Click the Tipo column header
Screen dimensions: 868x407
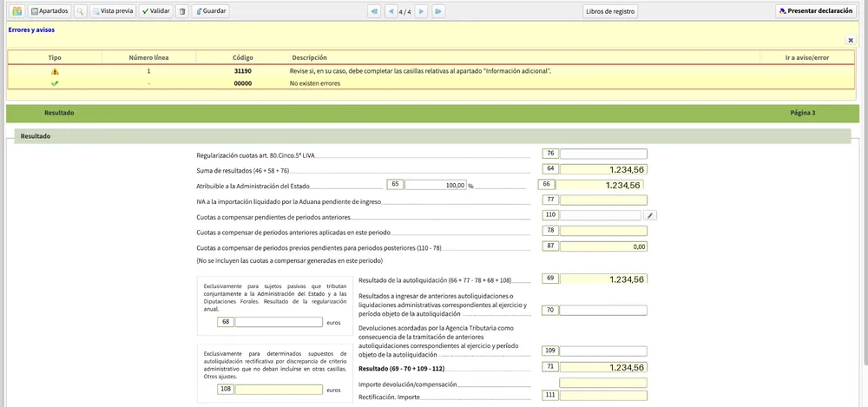pos(55,57)
